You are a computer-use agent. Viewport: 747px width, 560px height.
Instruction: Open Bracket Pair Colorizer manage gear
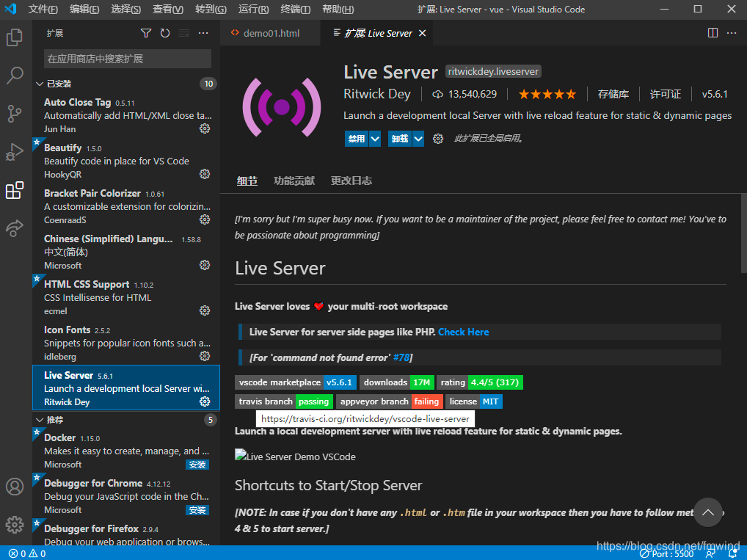click(205, 219)
